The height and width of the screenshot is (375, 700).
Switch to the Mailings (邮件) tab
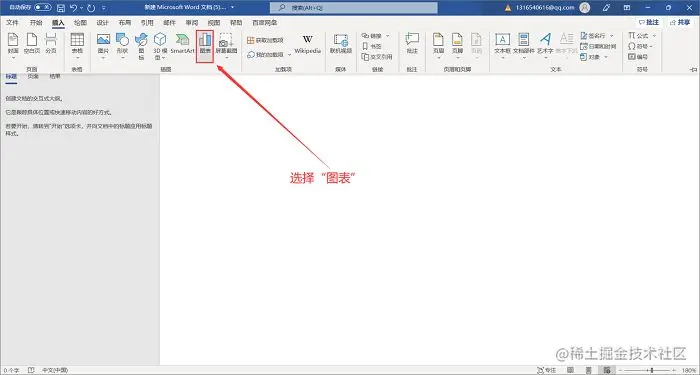169,22
